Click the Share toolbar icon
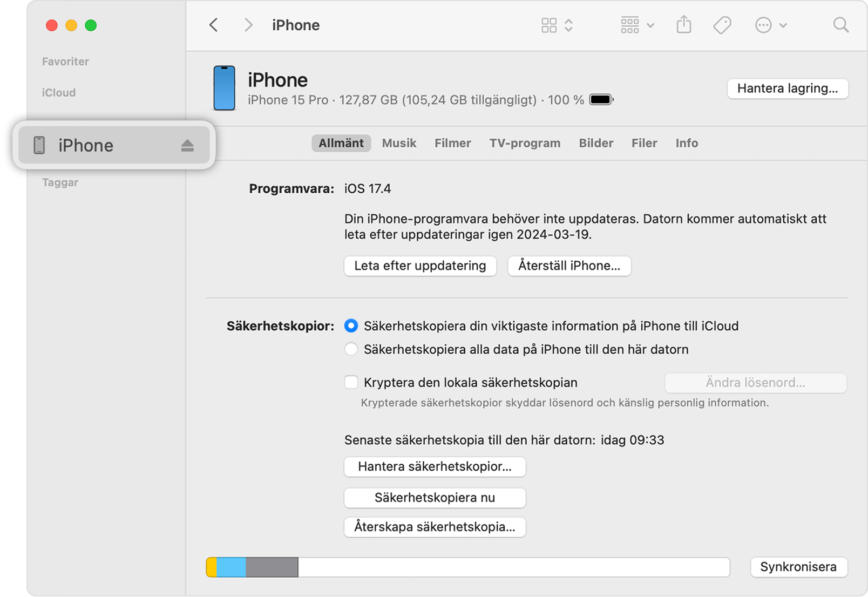The width and height of the screenshot is (868, 597). [x=684, y=25]
